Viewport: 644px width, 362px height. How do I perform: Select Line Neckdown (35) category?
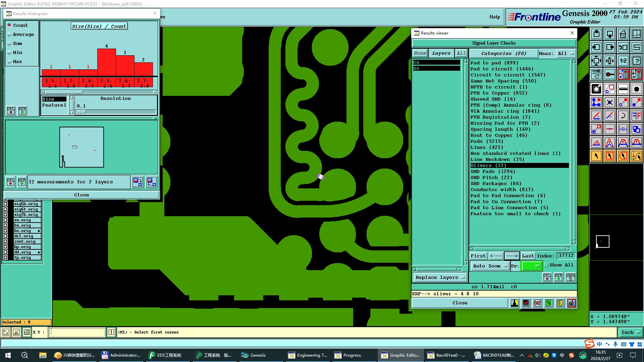497,160
